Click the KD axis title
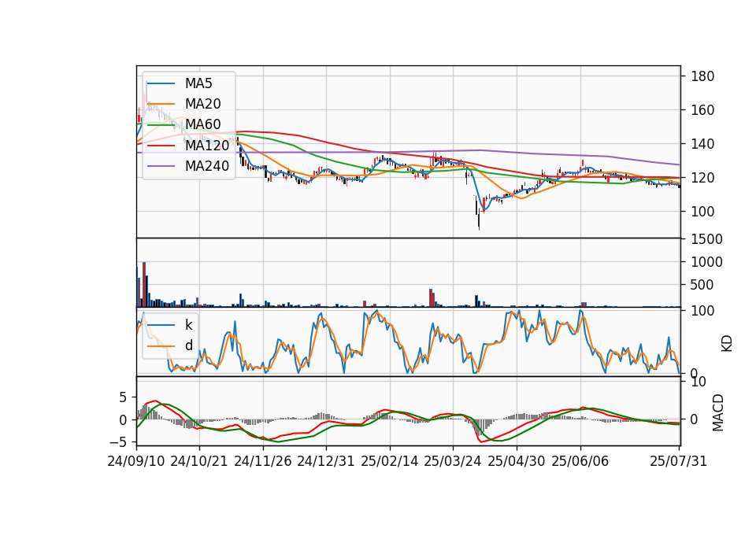The width and height of the screenshot is (756, 543). pos(727,344)
